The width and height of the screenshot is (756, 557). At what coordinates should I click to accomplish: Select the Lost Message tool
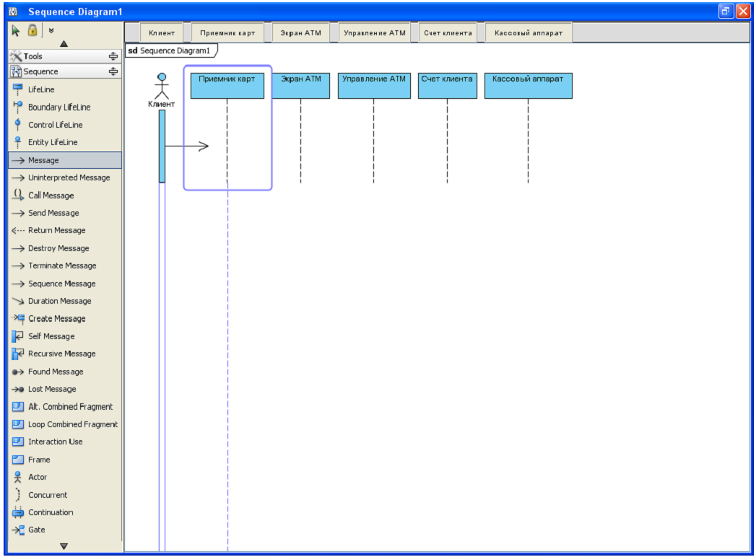tap(65, 389)
